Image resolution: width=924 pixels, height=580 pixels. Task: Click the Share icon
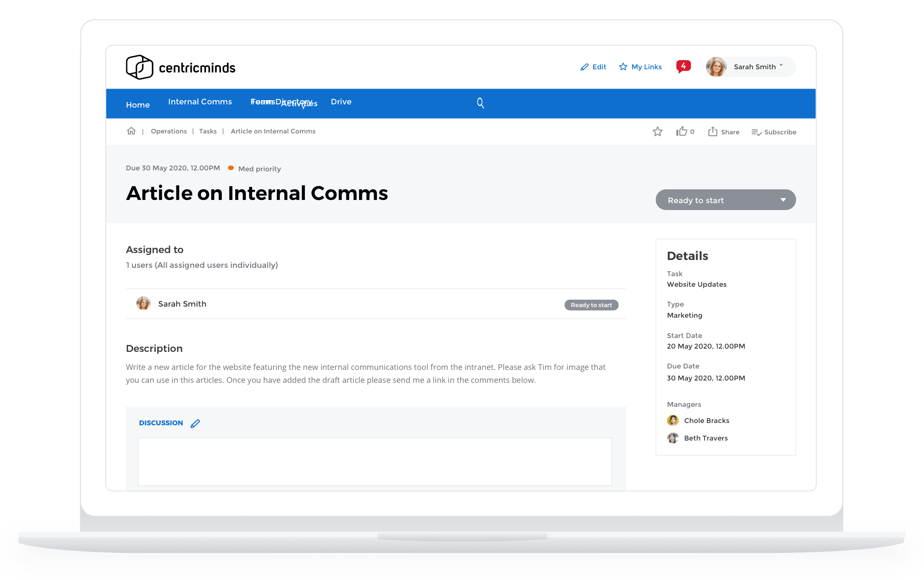pos(713,132)
